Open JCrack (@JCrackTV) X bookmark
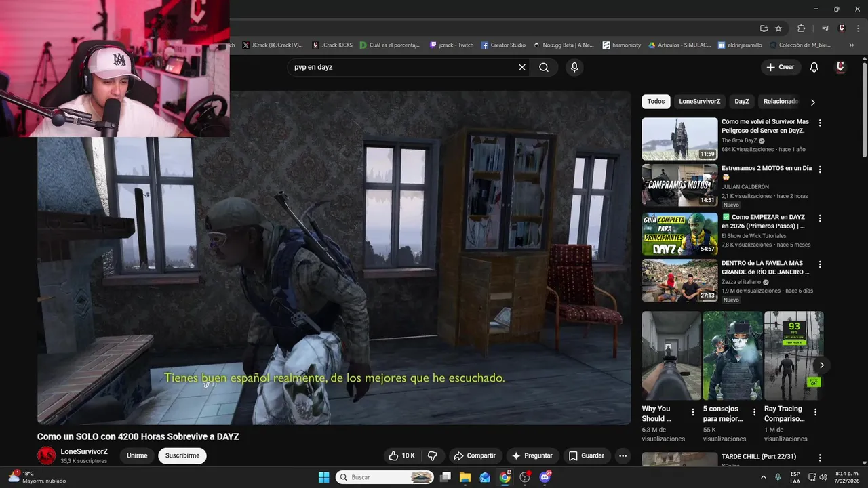Viewport: 868px width, 488px height. (273, 45)
